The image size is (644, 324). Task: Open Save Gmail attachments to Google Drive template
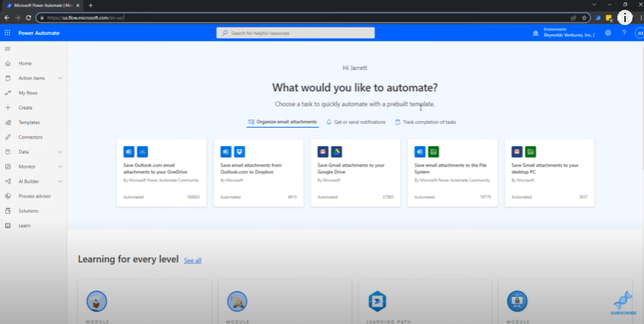pos(355,173)
